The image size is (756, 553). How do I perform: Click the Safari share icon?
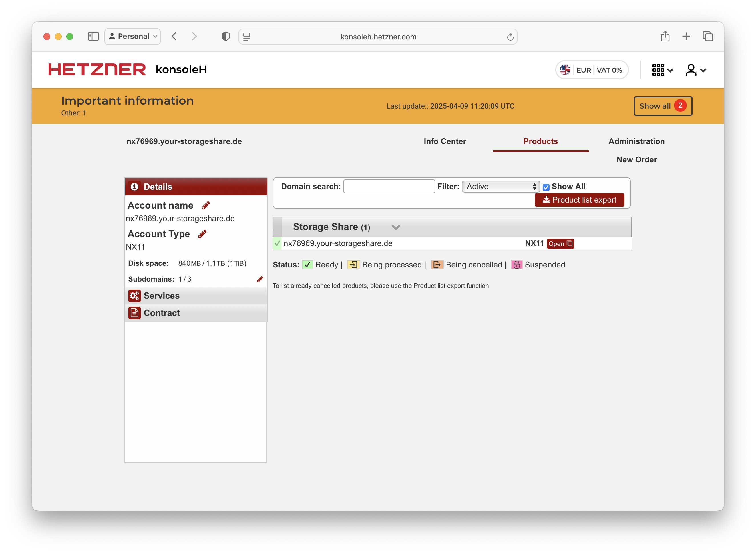pyautogui.click(x=665, y=36)
